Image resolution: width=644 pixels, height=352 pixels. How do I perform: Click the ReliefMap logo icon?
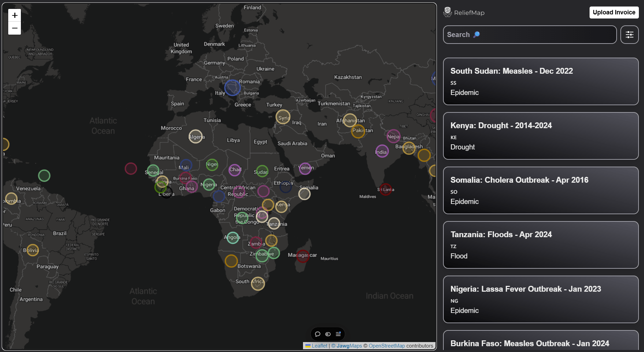(447, 12)
